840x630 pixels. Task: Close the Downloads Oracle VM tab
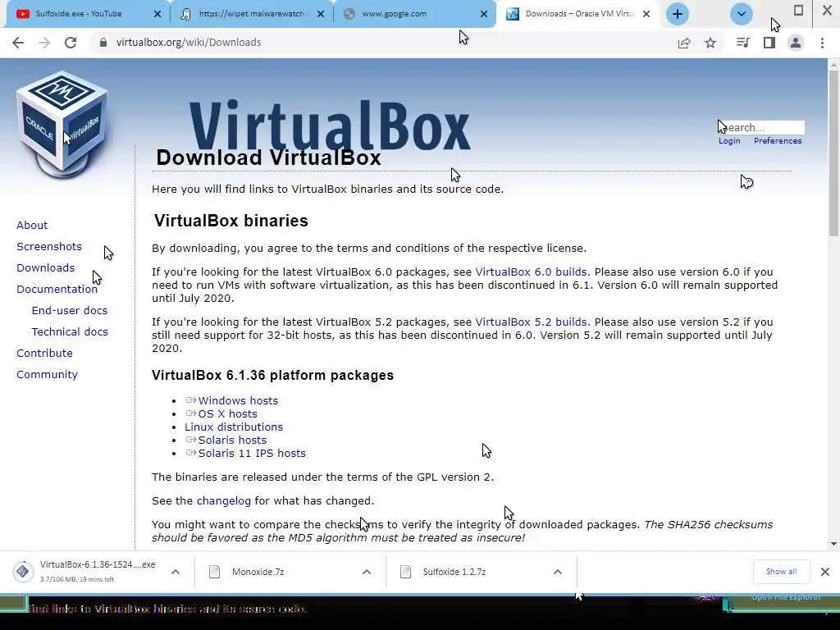click(646, 14)
